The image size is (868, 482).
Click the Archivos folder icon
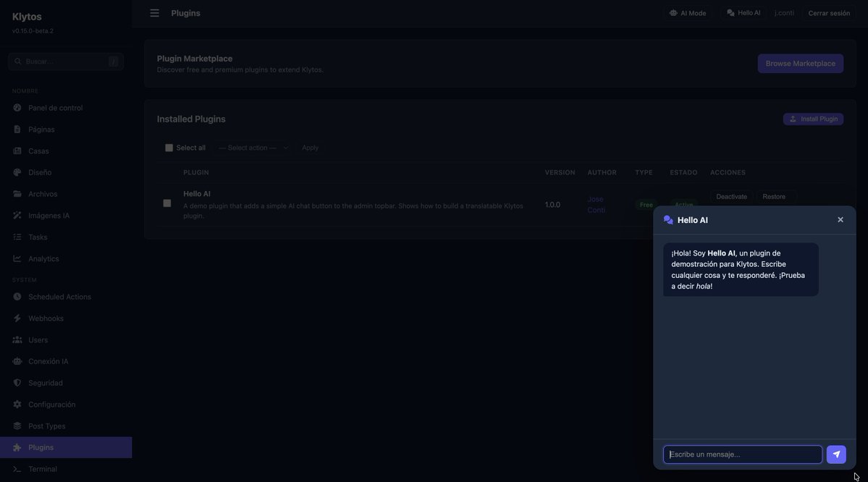(17, 194)
